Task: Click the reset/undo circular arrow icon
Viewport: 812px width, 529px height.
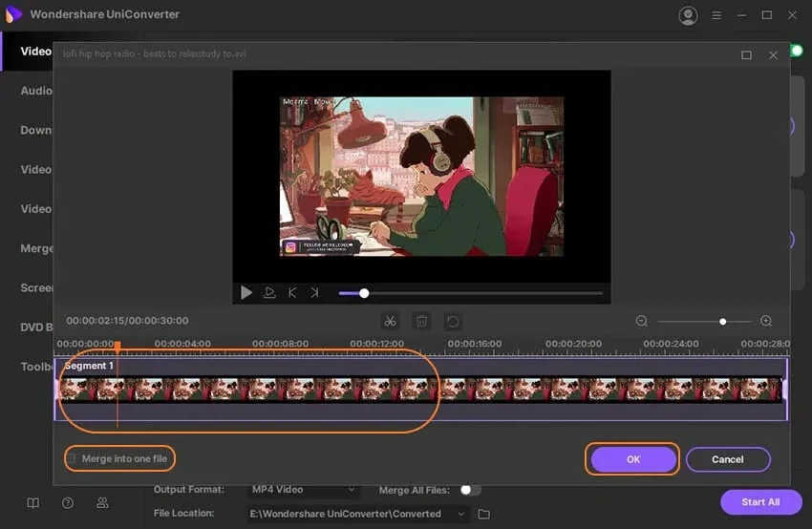Action: pos(453,322)
